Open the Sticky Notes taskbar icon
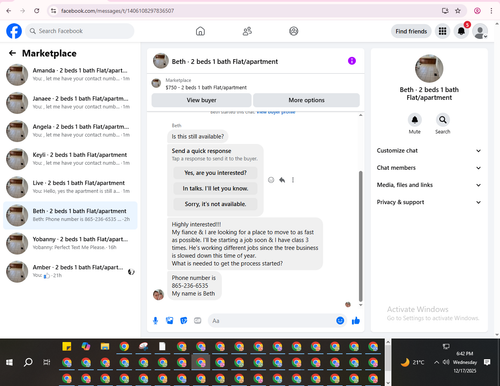500x386 pixels. [67, 347]
